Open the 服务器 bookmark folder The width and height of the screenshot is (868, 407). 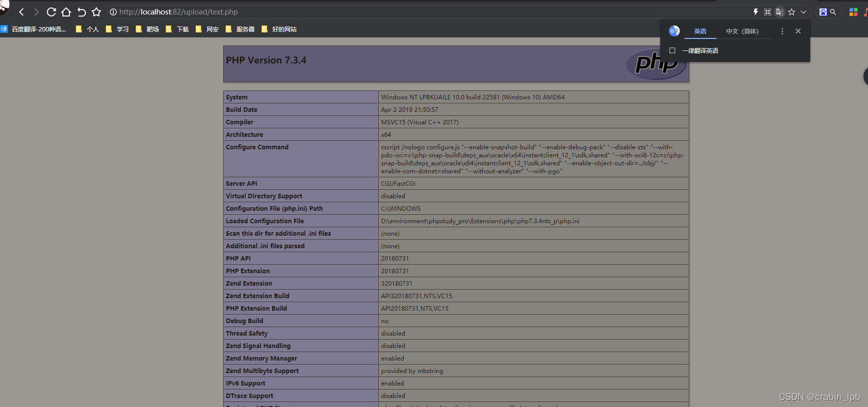tap(240, 29)
